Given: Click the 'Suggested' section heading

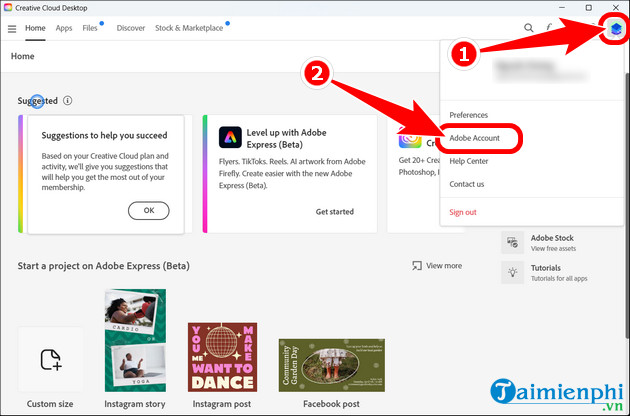Looking at the screenshot, I should click(x=37, y=101).
